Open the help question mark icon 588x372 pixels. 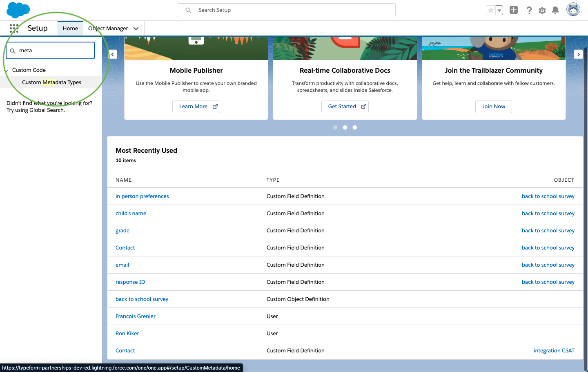pos(529,10)
